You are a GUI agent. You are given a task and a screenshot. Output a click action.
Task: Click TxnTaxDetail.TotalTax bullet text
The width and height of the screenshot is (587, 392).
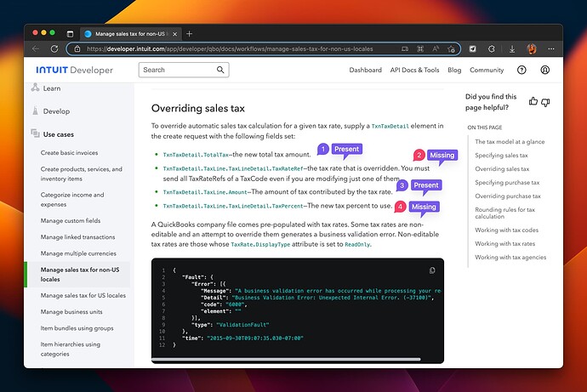point(196,155)
